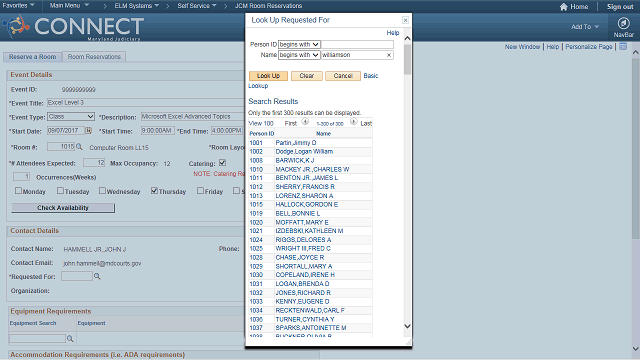640x360 pixels.
Task: Click the Event Title input field
Action: 145,102
